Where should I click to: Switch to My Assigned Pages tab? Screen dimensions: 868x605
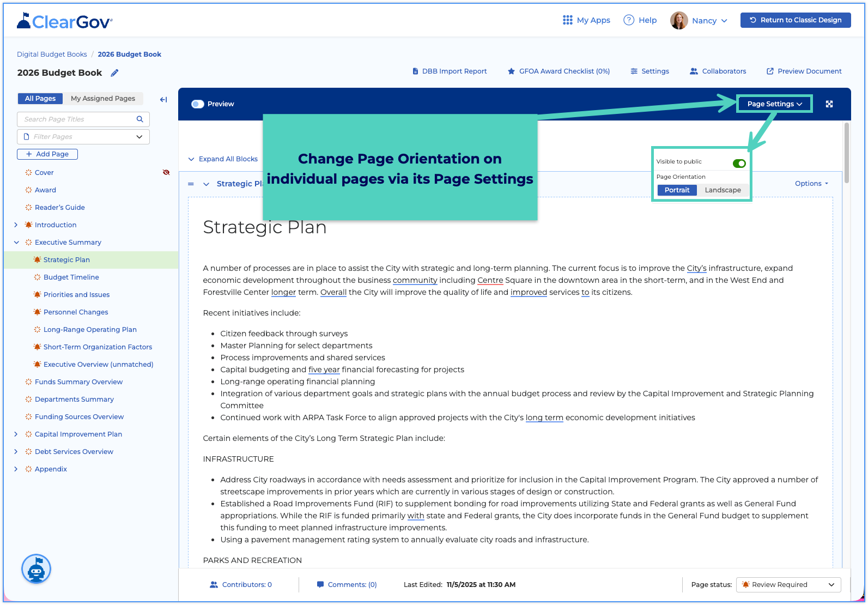[103, 99]
